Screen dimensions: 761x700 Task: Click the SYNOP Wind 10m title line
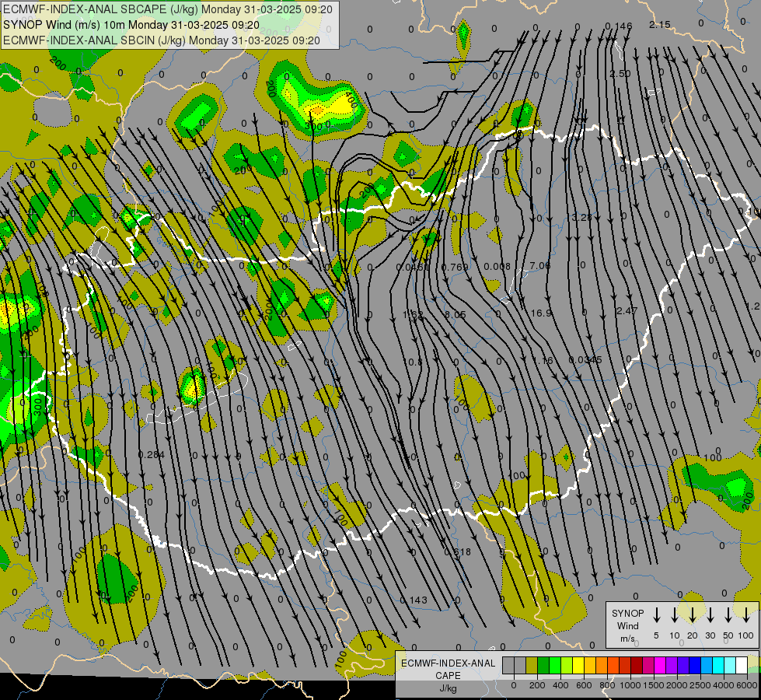pyautogui.click(x=131, y=25)
